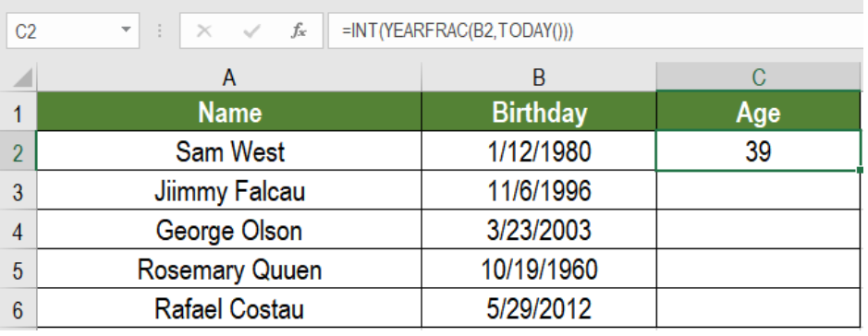Select column B header

tap(539, 78)
